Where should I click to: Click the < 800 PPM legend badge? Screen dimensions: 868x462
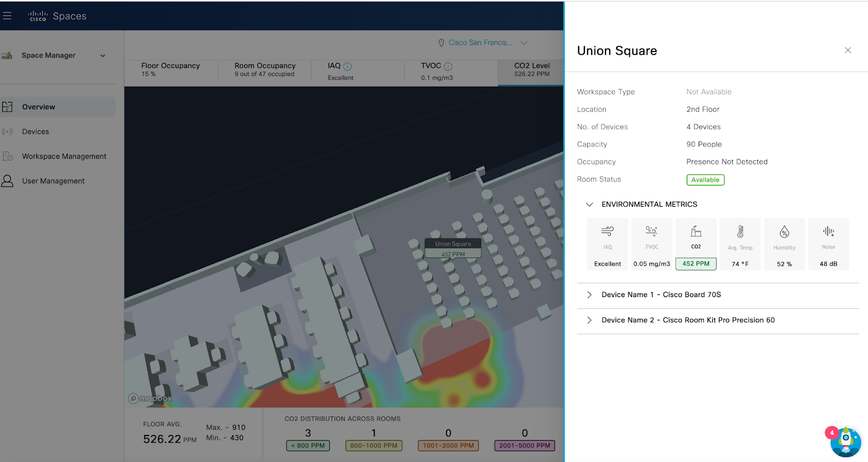click(x=308, y=446)
